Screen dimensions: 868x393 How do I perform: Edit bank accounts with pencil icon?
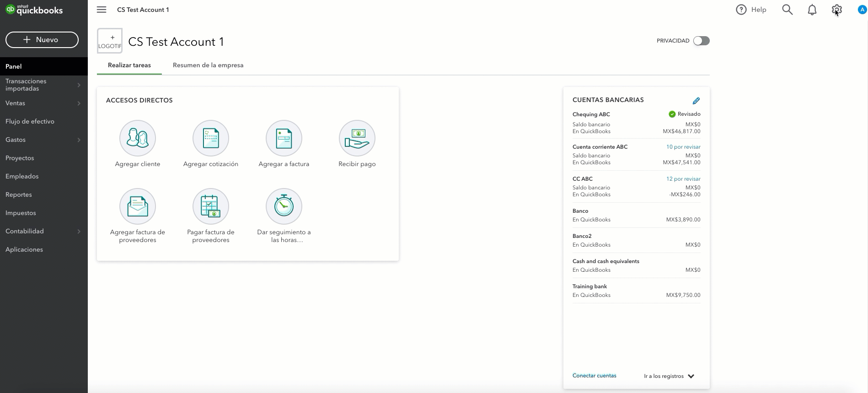(x=696, y=101)
